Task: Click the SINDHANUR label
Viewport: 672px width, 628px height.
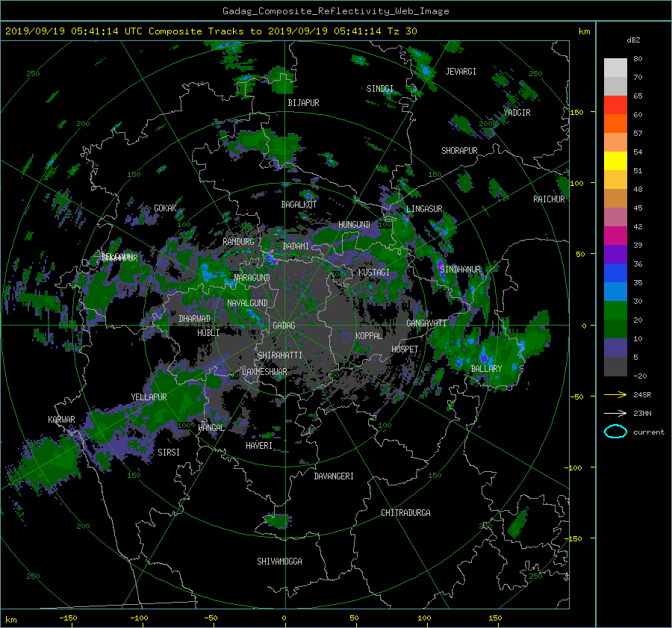Action: [x=460, y=270]
